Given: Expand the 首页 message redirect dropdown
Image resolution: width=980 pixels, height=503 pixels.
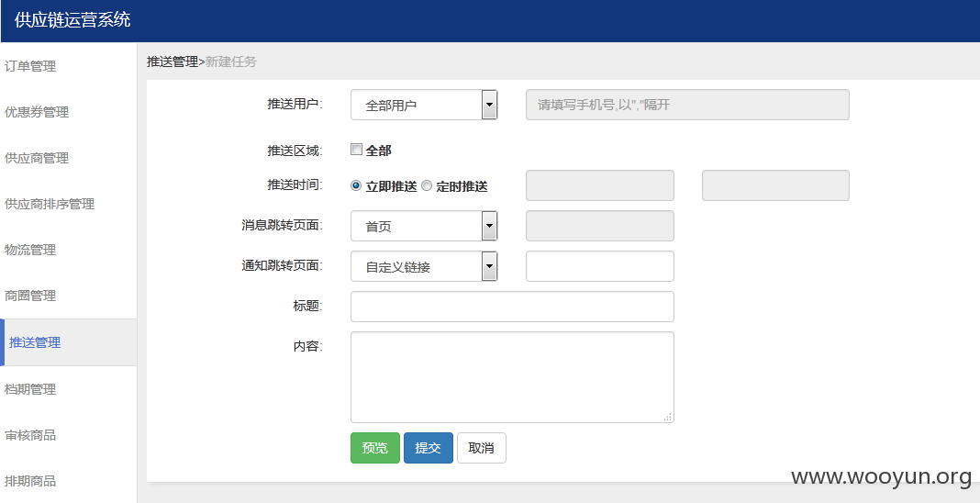Looking at the screenshot, I should pos(424,226).
